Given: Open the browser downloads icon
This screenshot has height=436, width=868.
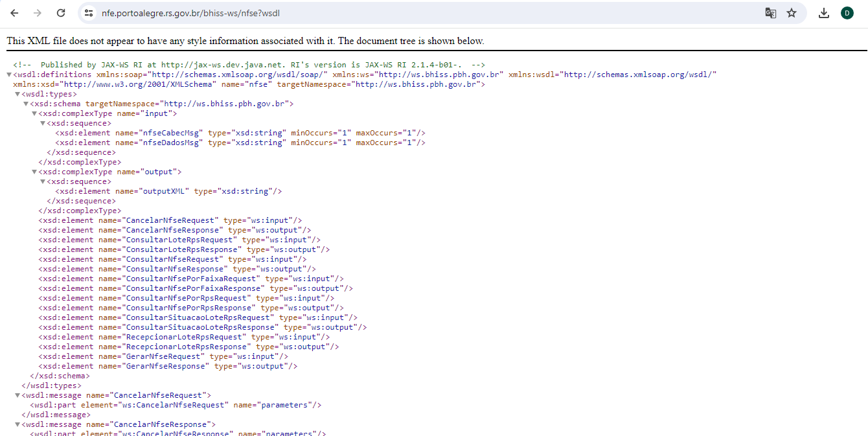Looking at the screenshot, I should click(x=824, y=13).
